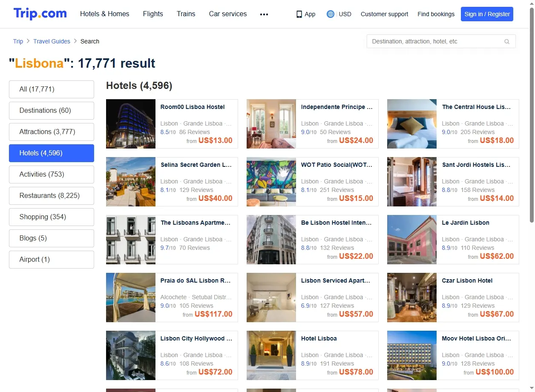Click the Trip.com logo
The width and height of the screenshot is (535, 392).
coord(40,14)
